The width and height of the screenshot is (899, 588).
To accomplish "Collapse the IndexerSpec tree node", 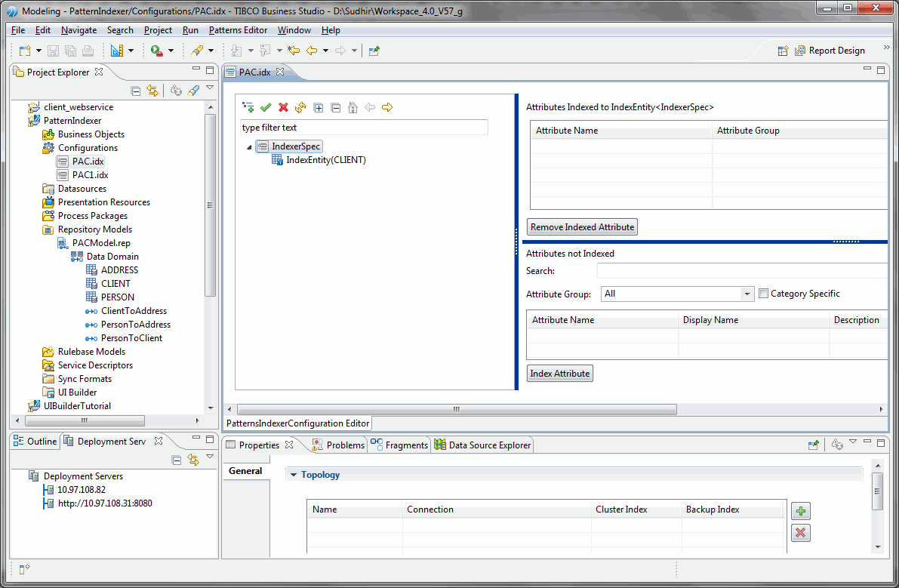I will click(249, 147).
